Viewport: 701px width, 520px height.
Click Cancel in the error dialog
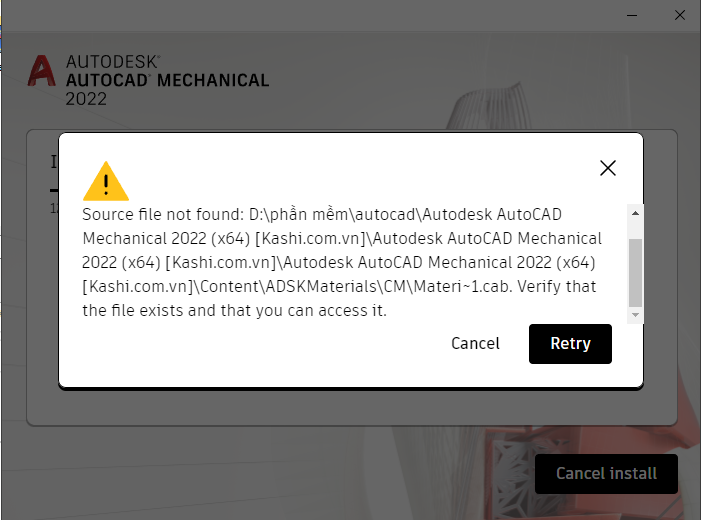[x=475, y=344]
